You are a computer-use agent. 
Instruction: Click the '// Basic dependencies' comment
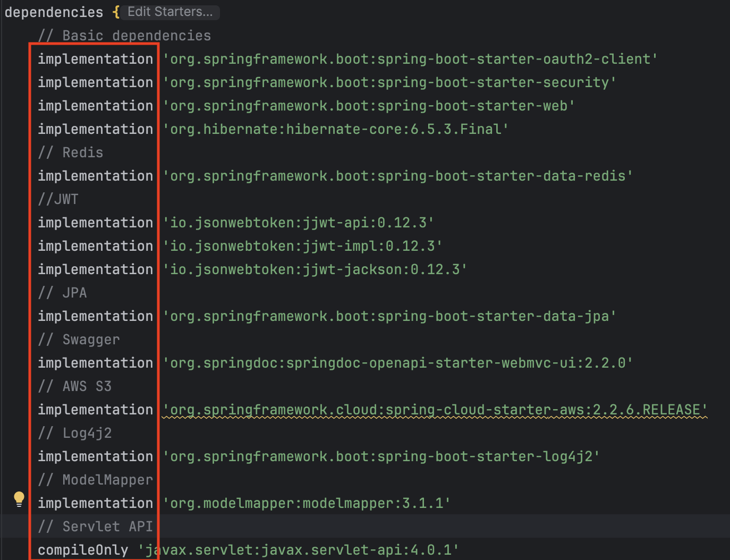click(x=125, y=36)
